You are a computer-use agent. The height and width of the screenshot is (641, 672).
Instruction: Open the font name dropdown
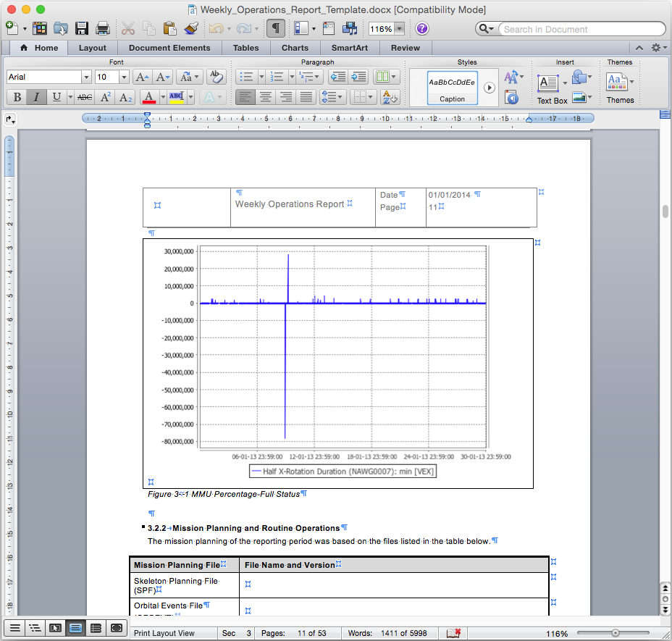[86, 77]
